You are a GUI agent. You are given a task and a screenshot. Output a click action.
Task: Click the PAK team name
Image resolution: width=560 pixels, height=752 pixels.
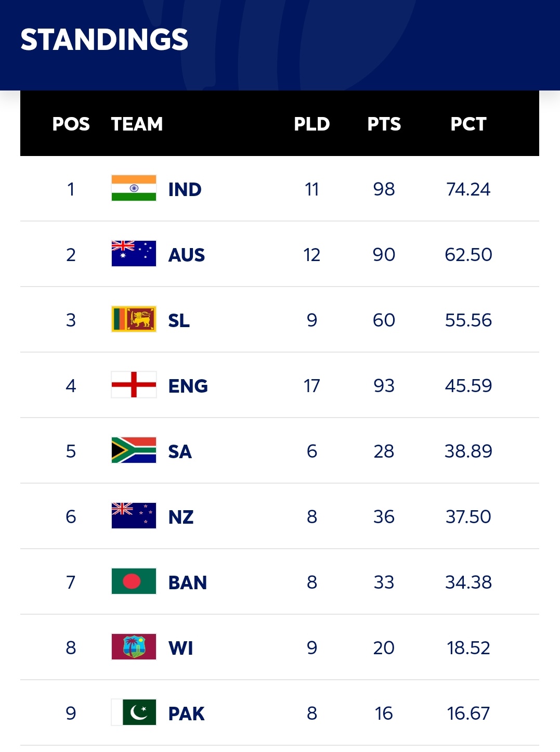coord(186,714)
